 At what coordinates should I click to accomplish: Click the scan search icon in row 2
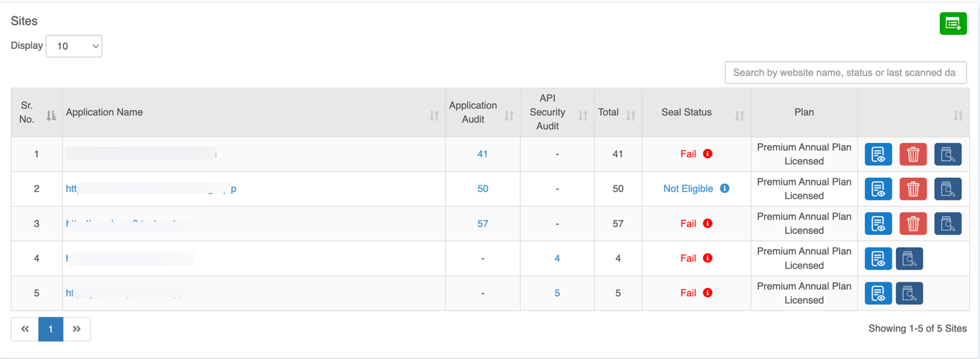(948, 189)
